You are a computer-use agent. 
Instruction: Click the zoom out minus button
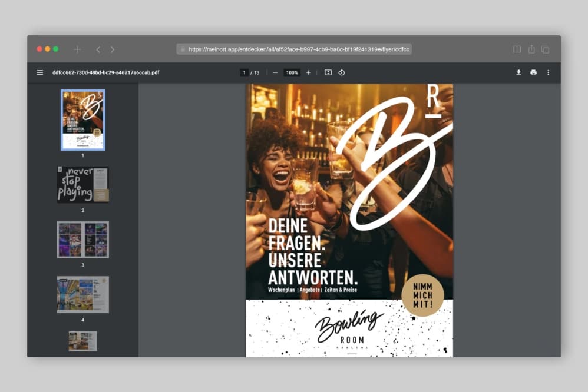(x=275, y=72)
